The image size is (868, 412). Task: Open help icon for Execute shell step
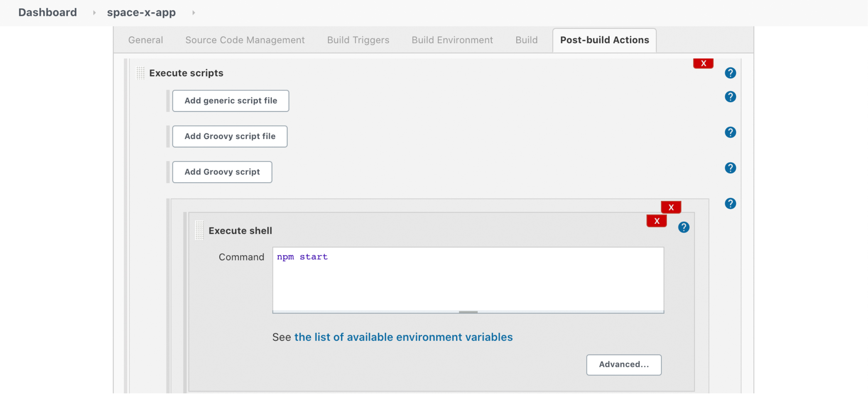[684, 227]
